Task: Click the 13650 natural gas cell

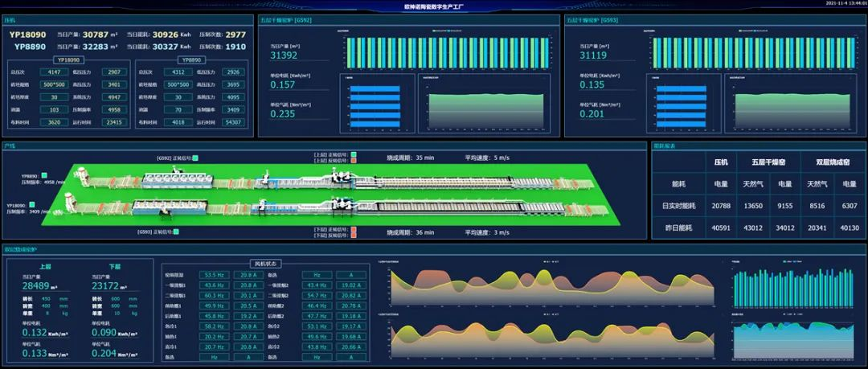Action: (x=753, y=206)
